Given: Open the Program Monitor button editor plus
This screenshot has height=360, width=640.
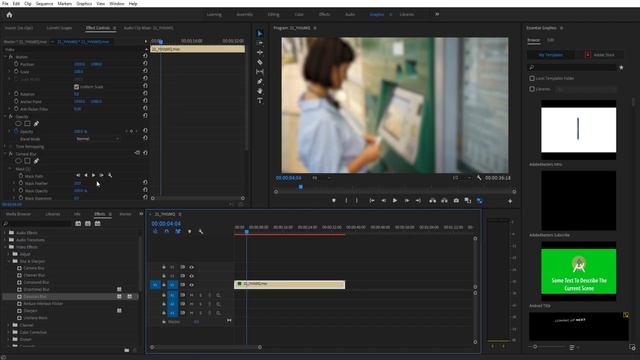Looking at the screenshot, I should pos(510,201).
